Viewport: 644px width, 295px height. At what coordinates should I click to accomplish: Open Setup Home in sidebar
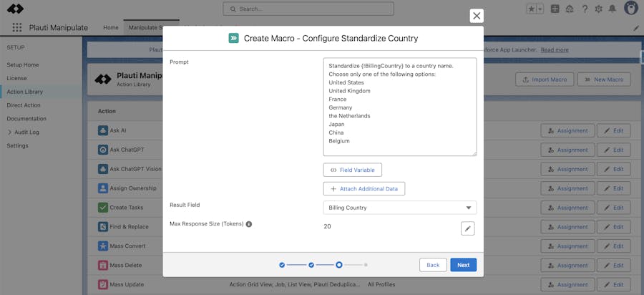pos(23,65)
